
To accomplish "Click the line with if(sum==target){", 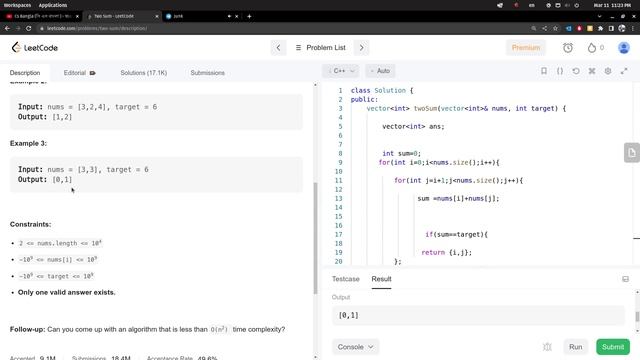I will coord(456,235).
